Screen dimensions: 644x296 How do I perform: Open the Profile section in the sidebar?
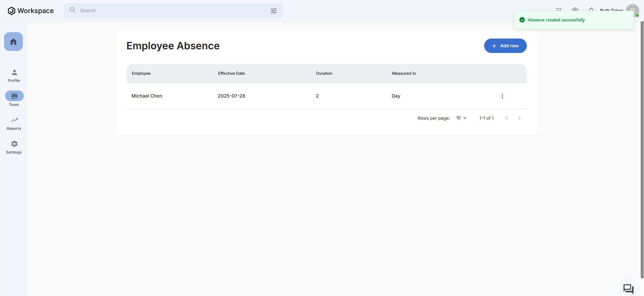(x=14, y=75)
